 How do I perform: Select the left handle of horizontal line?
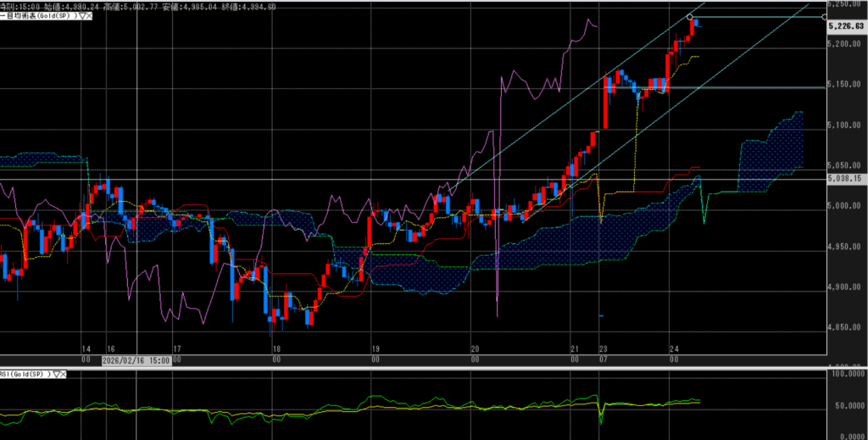click(690, 17)
